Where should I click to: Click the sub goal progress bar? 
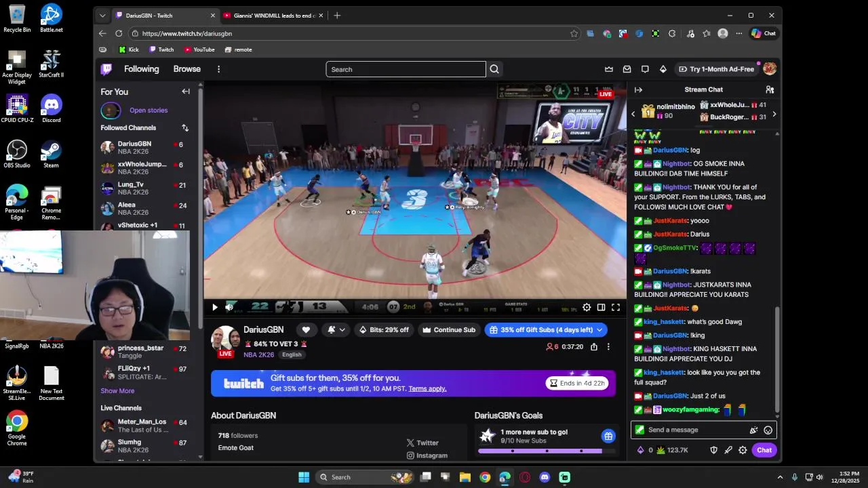point(547,451)
